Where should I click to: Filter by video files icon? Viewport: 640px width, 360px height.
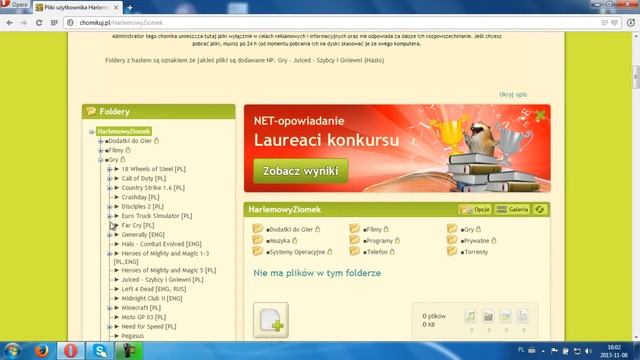488,316
